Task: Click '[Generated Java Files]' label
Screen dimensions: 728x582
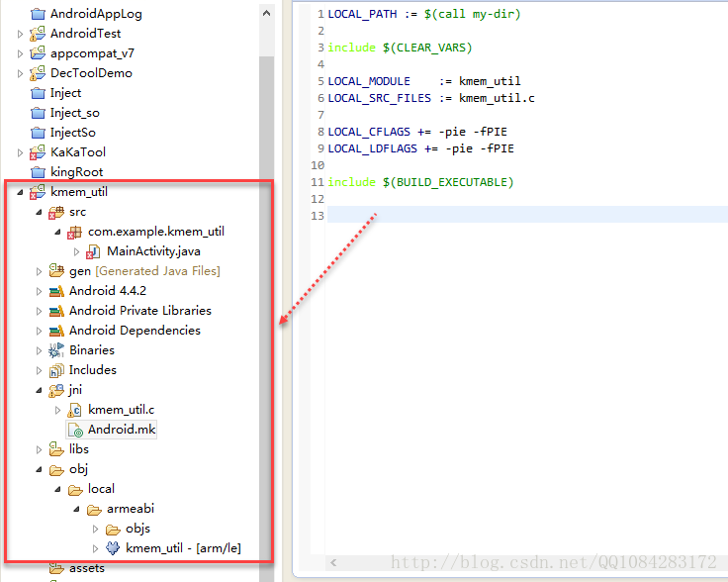Action: (x=158, y=271)
